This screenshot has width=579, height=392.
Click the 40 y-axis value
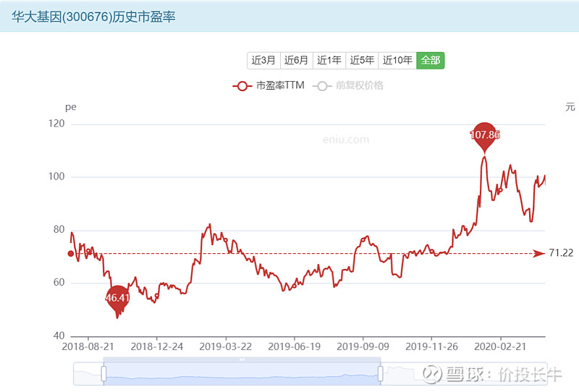coord(59,336)
